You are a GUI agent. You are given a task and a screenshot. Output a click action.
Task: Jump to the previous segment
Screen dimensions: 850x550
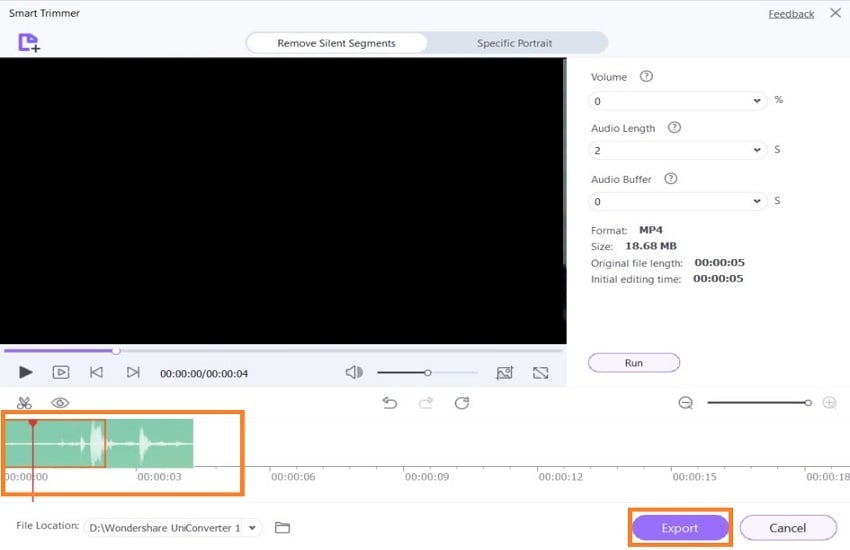click(96, 372)
